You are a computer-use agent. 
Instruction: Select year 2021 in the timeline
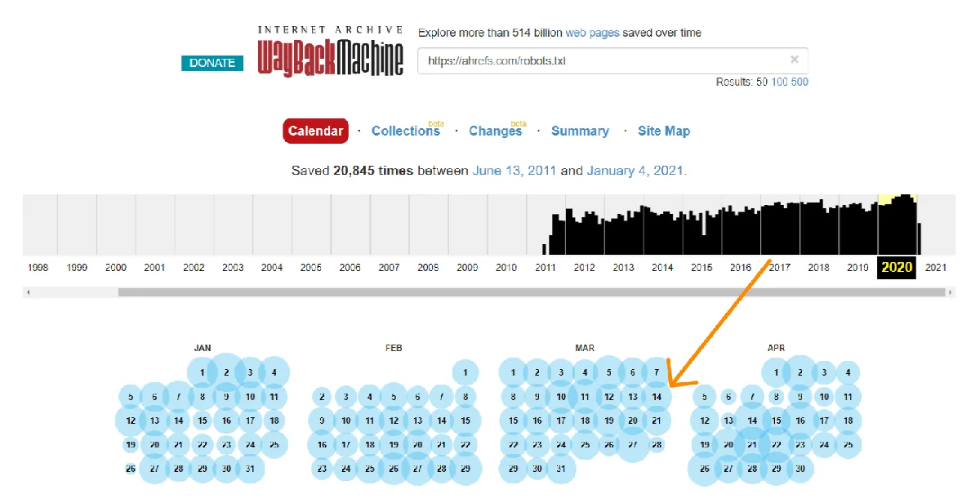[x=936, y=267]
